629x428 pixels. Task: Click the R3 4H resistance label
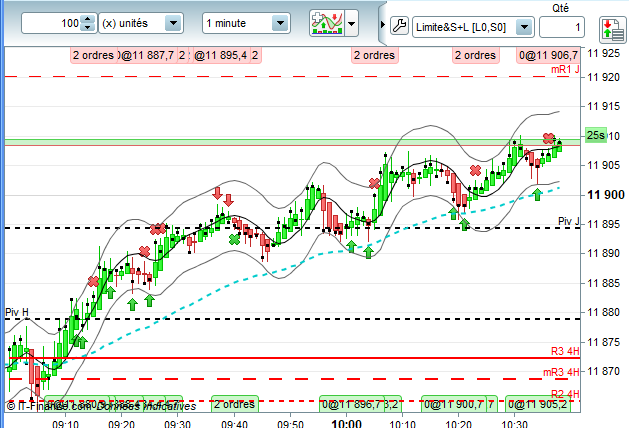(x=565, y=351)
